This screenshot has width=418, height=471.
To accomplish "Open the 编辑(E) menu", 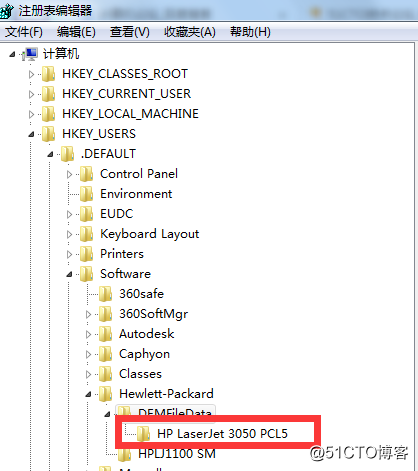I will click(76, 32).
